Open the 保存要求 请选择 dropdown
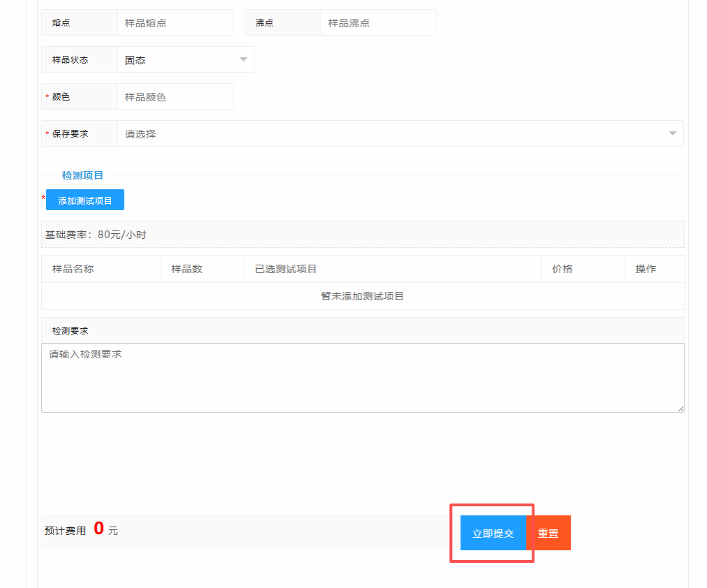Image resolution: width=707 pixels, height=588 pixels. coord(400,133)
